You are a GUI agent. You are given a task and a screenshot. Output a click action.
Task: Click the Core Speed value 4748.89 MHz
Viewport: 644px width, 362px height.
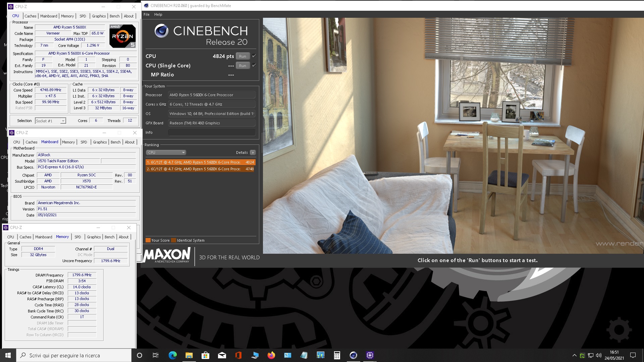[51, 90]
